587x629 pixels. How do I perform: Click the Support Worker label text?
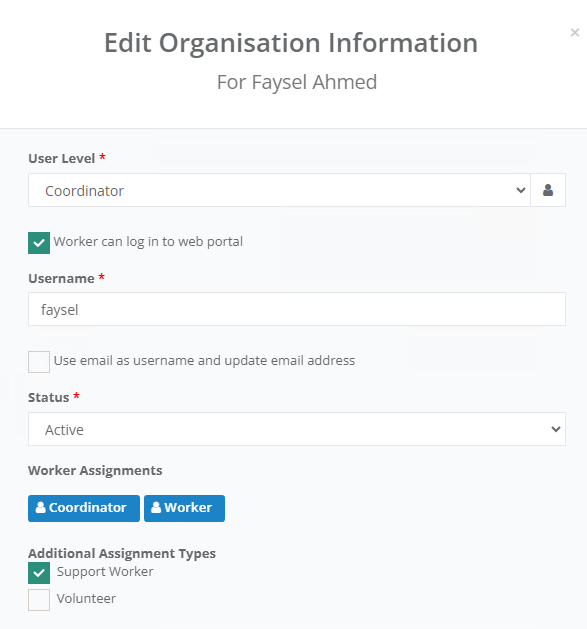pos(105,572)
